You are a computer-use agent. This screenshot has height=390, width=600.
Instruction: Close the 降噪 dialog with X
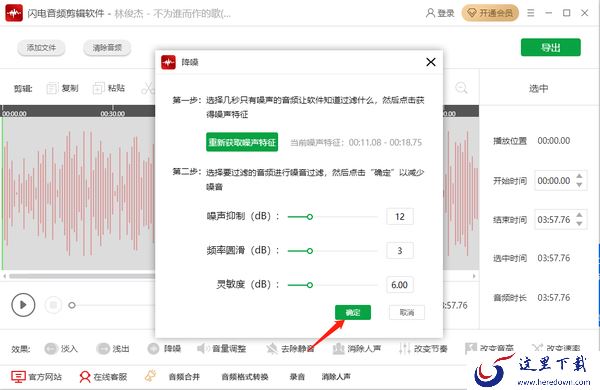(x=430, y=62)
